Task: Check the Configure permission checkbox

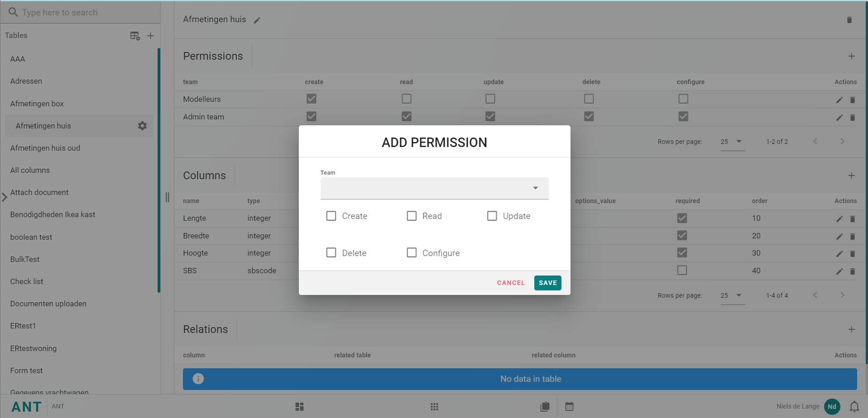Action: point(412,252)
